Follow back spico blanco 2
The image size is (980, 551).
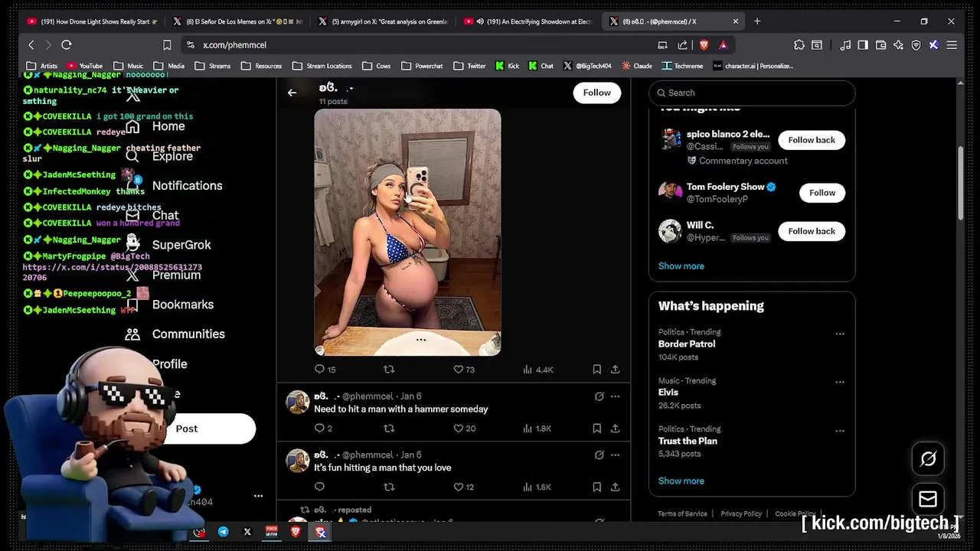pyautogui.click(x=812, y=140)
